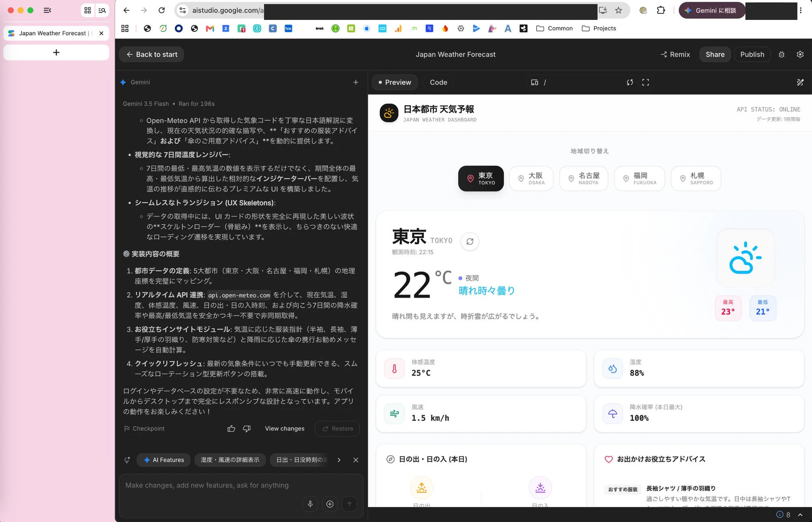The image size is (812, 522).
Task: Expand the bottom console panel chevron
Action: 800,515
